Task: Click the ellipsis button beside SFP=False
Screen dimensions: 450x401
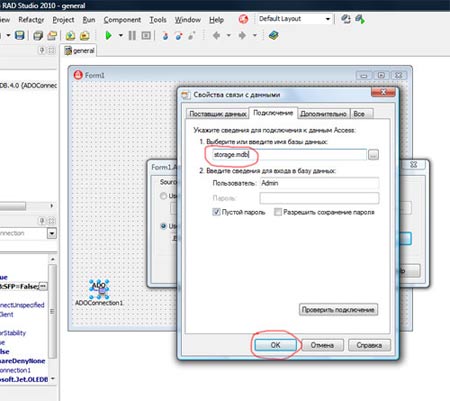Action: (43, 286)
